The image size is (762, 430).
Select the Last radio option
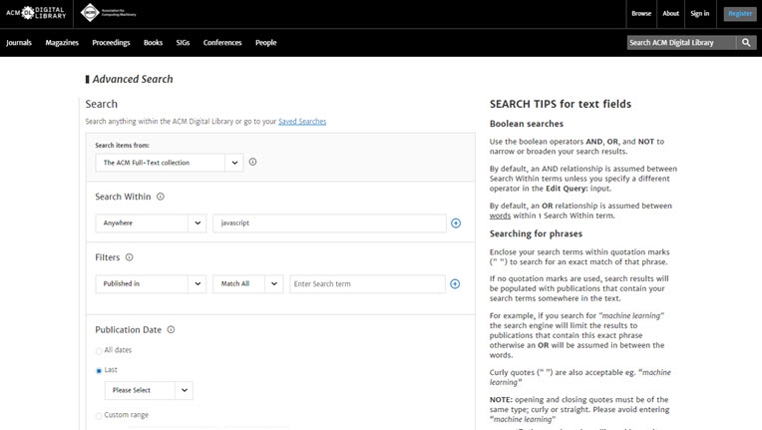click(x=99, y=371)
